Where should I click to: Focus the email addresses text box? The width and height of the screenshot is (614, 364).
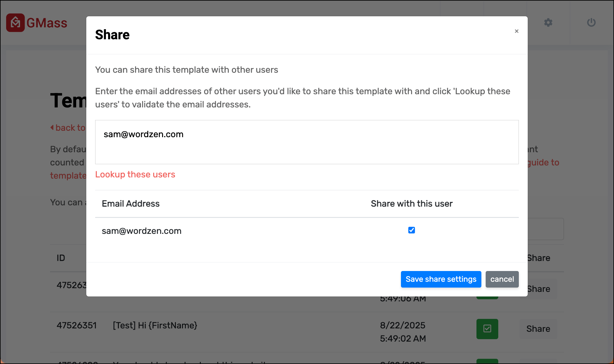click(x=307, y=142)
